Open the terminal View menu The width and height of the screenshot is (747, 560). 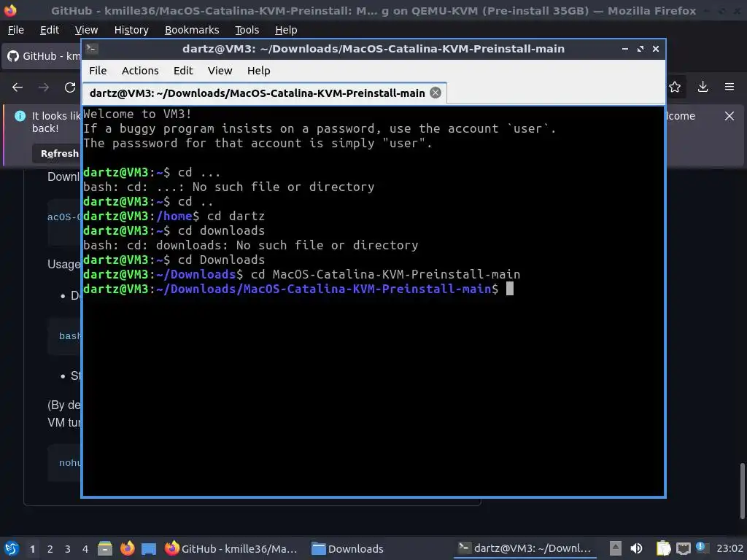click(x=220, y=71)
